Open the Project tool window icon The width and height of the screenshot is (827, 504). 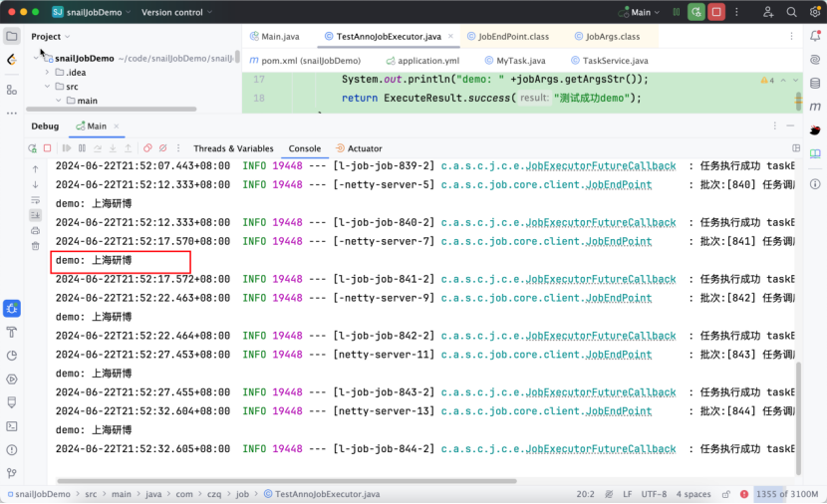coord(12,37)
